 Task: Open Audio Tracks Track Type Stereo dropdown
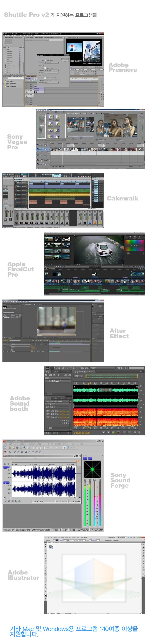coord(51,73)
